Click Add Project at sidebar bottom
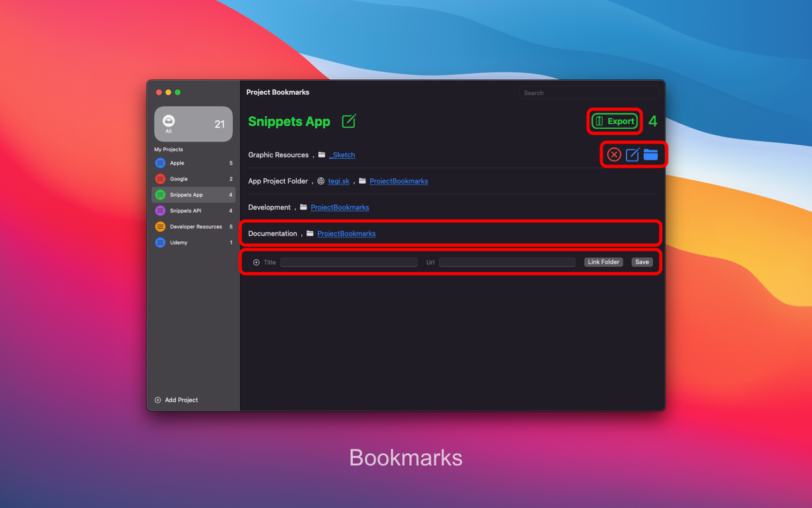The image size is (812, 508). [176, 400]
